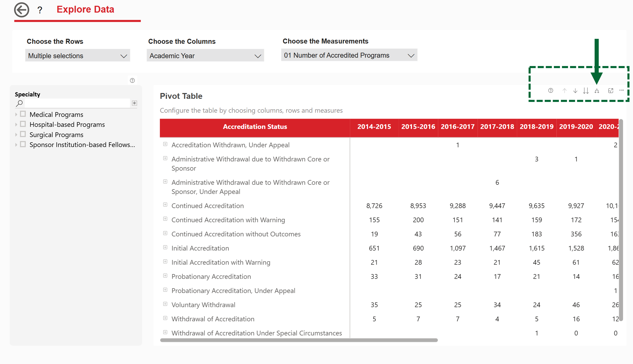Select the 356 cell under 2019-2020
Viewport: 633px width, 364px height.
coord(576,234)
